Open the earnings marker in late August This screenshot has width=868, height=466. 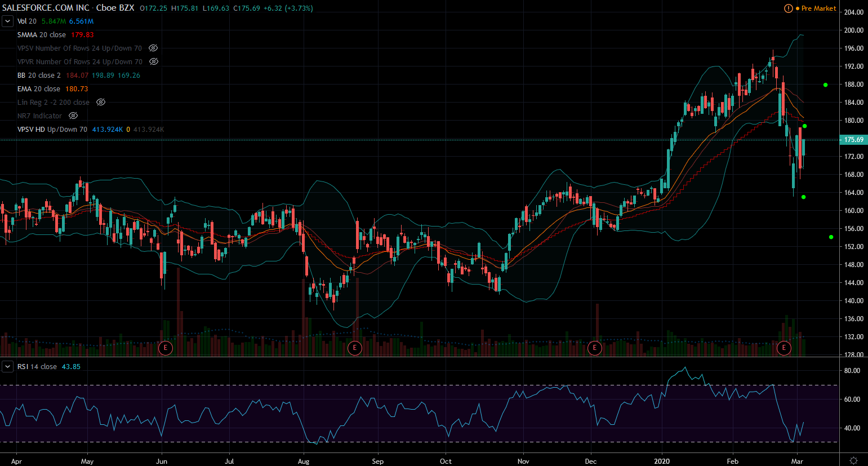pos(354,348)
